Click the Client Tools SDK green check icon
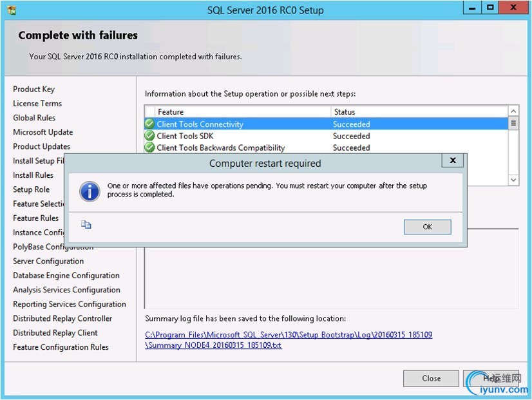 [149, 136]
